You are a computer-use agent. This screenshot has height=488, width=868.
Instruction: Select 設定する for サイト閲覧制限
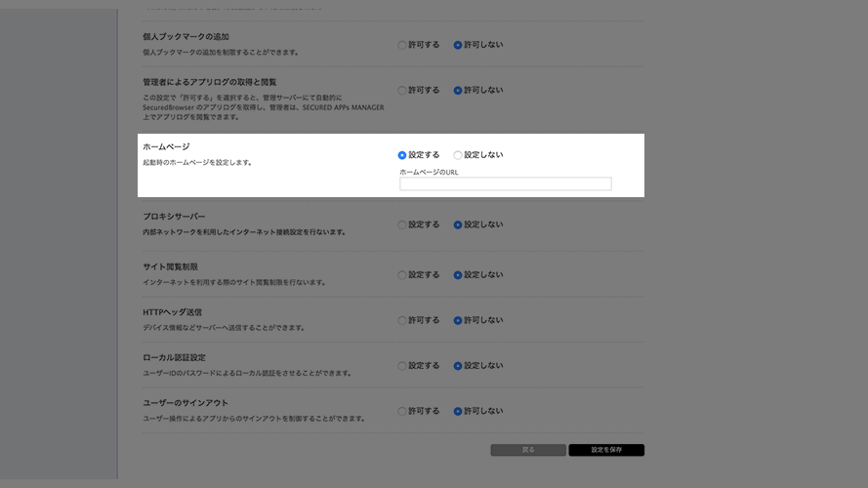tap(402, 275)
